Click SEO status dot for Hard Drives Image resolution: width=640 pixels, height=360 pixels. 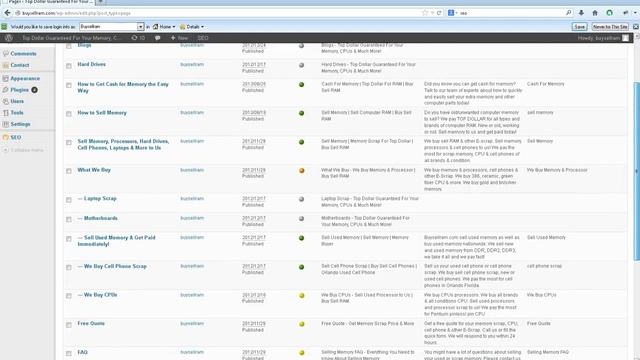pyautogui.click(x=301, y=65)
